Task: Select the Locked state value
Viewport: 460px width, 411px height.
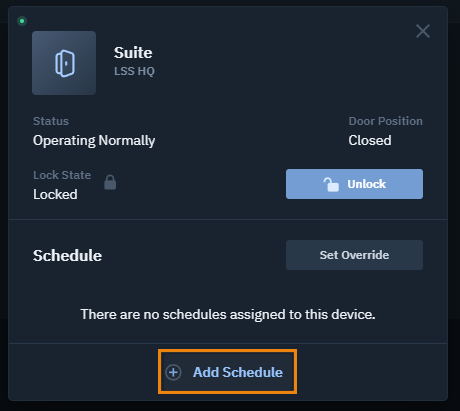Action: [x=55, y=194]
